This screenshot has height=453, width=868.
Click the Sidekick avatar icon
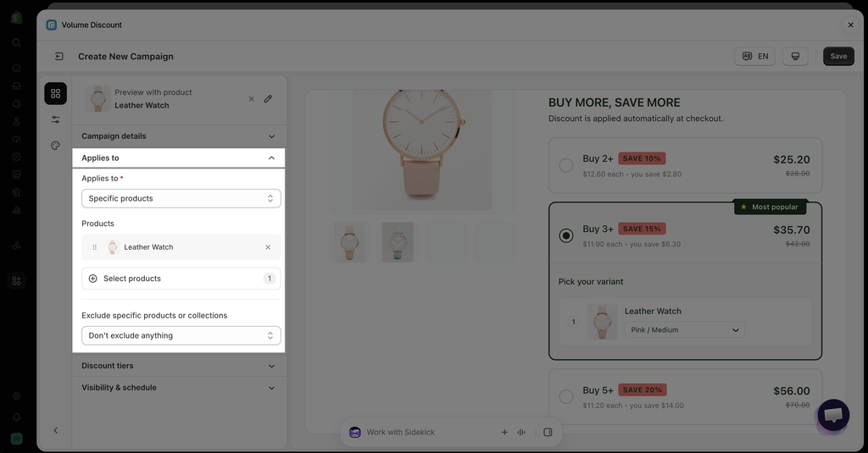[x=355, y=432]
